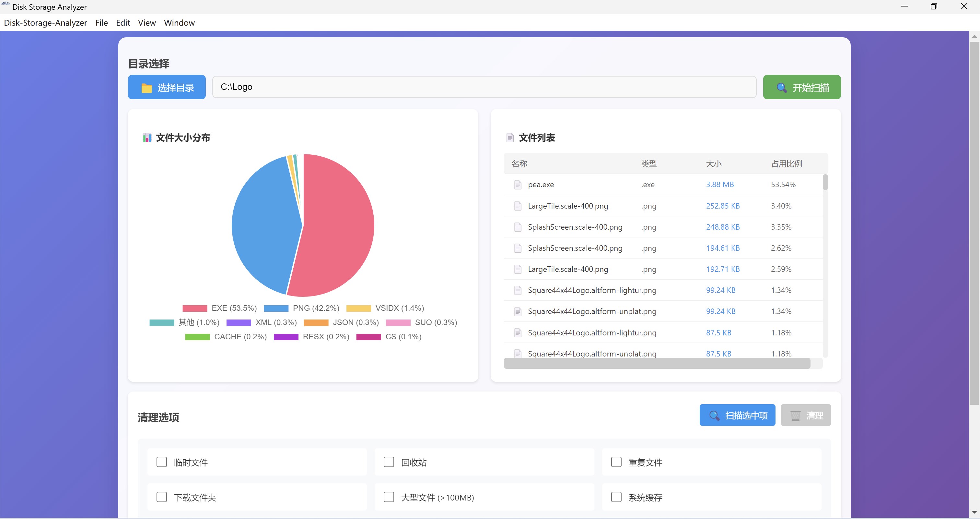The width and height of the screenshot is (980, 519).
Task: Click the file icon beside pea.exe
Action: (518, 185)
